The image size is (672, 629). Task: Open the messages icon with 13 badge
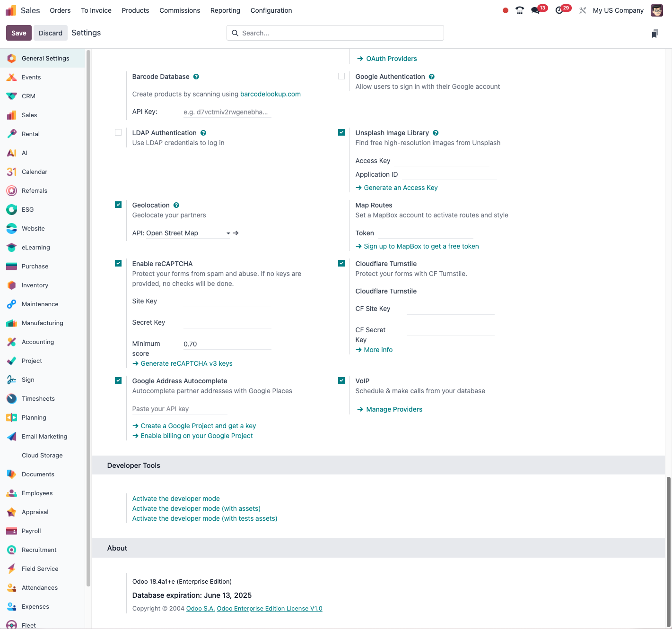point(535,10)
